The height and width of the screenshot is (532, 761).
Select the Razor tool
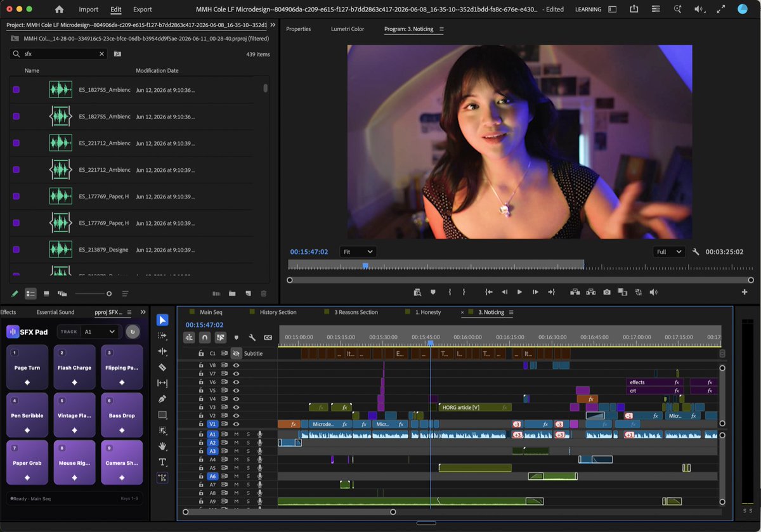pos(162,367)
